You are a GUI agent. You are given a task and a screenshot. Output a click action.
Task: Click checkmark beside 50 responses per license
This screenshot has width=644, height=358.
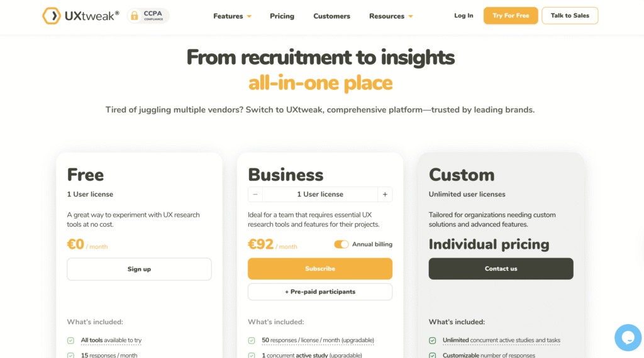(x=252, y=340)
